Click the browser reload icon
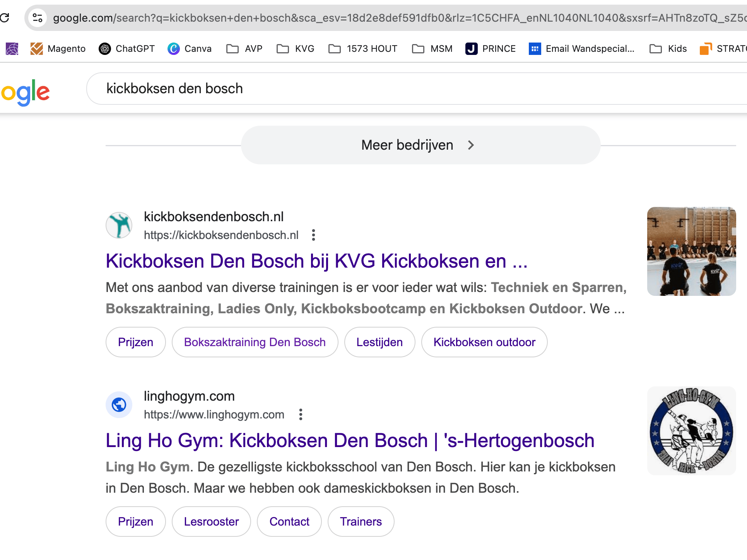The image size is (747, 560). tap(5, 18)
